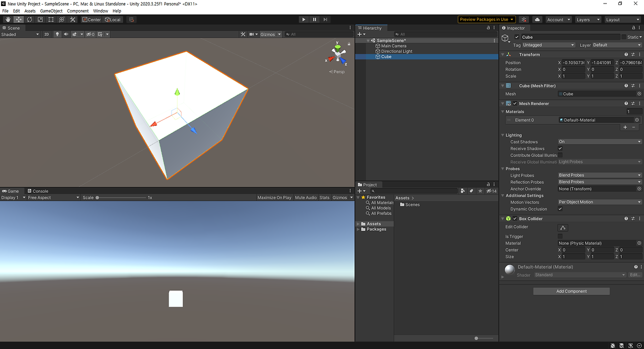Switch to the Console tab
Viewport: 644px width, 349px height.
[x=38, y=191]
